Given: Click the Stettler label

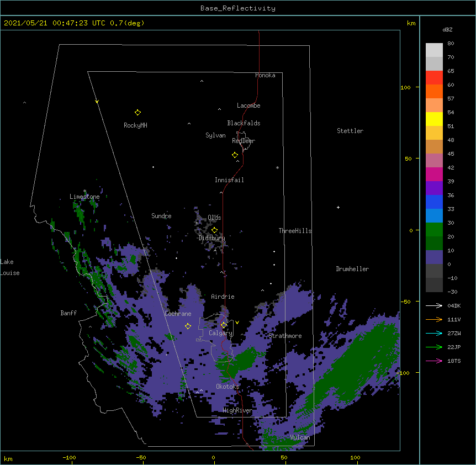Looking at the screenshot, I should pyautogui.click(x=350, y=131).
